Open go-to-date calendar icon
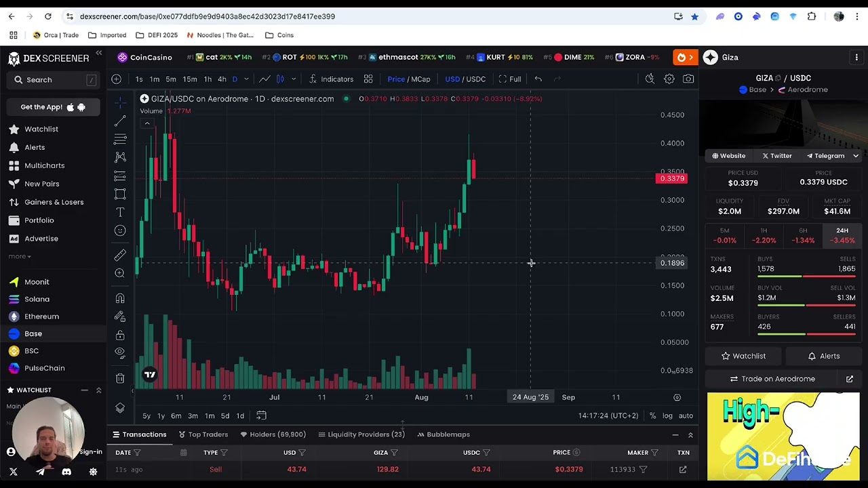This screenshot has width=868, height=488. [x=261, y=415]
